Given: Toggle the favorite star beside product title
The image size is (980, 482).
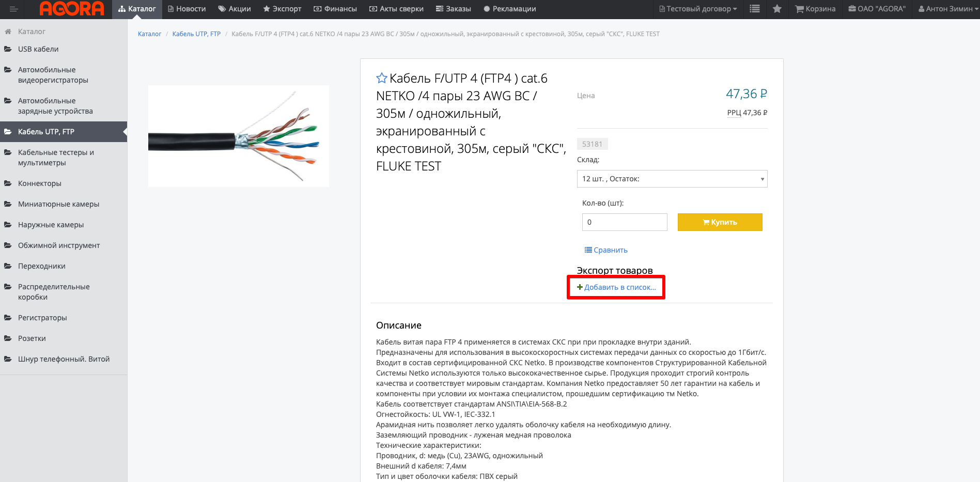Looking at the screenshot, I should (x=382, y=78).
